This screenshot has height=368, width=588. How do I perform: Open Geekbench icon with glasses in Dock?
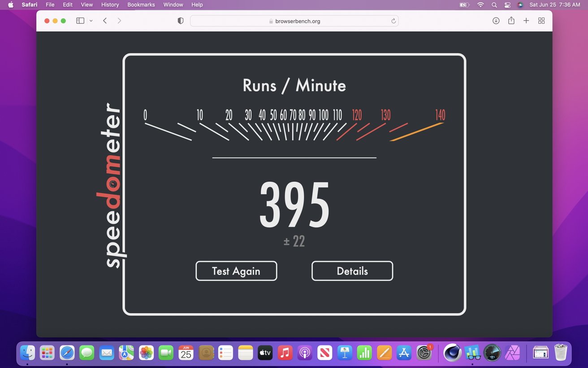pyautogui.click(x=472, y=353)
